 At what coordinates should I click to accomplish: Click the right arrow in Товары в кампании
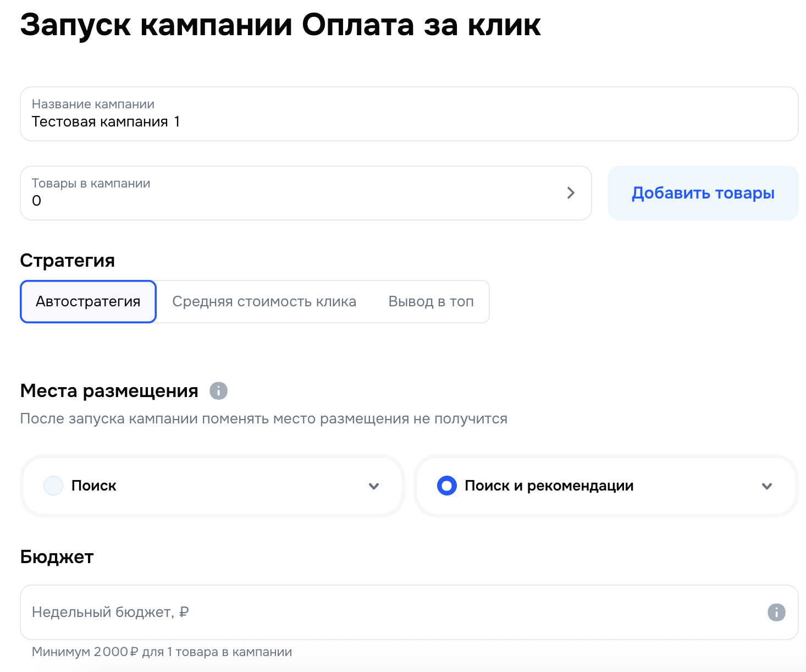point(571,193)
